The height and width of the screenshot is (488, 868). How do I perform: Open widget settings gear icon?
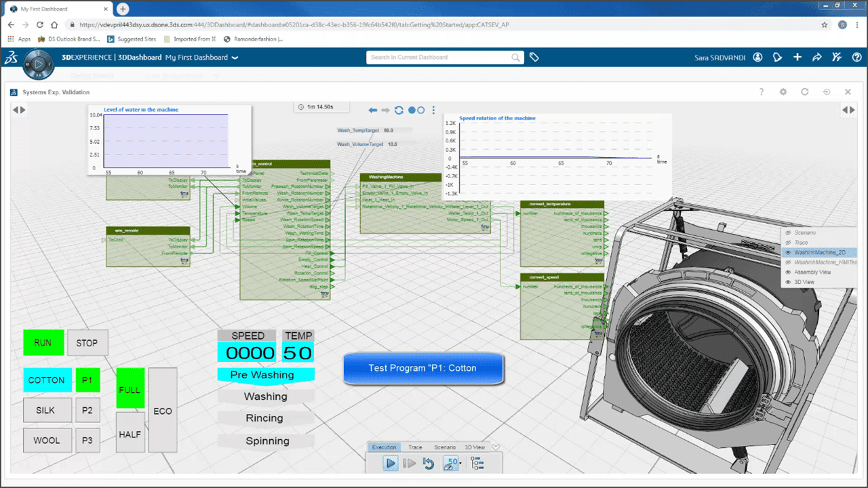tap(783, 92)
